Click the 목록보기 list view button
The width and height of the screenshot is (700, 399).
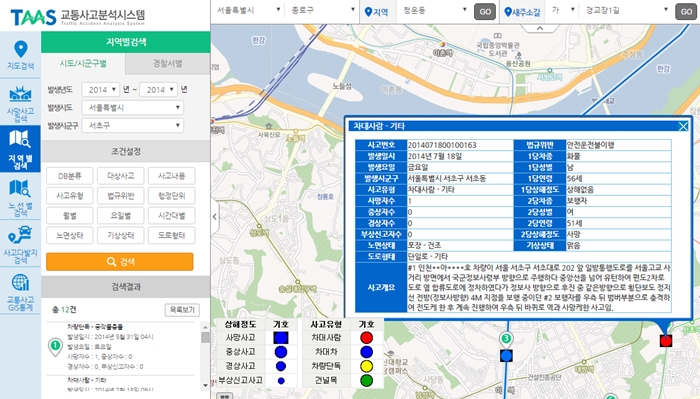182,309
